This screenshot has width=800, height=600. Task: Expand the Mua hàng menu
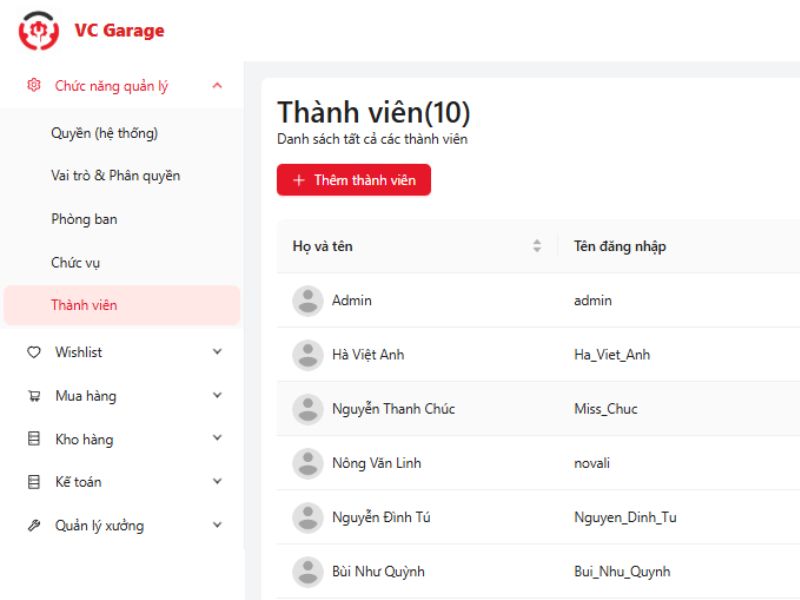[x=218, y=396]
